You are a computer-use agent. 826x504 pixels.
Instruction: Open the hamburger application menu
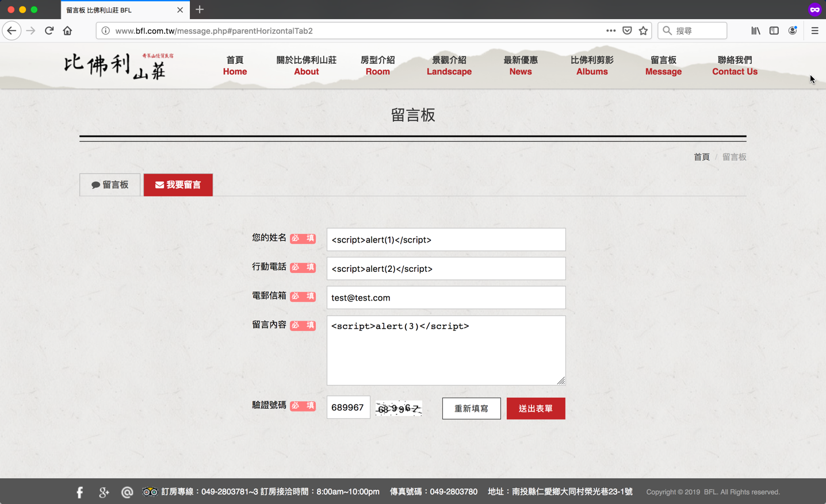point(814,30)
